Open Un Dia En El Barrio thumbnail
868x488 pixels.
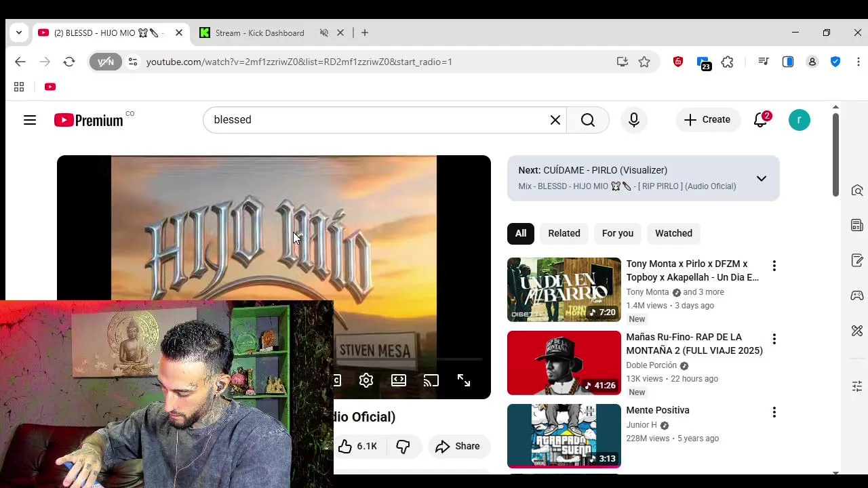click(564, 289)
